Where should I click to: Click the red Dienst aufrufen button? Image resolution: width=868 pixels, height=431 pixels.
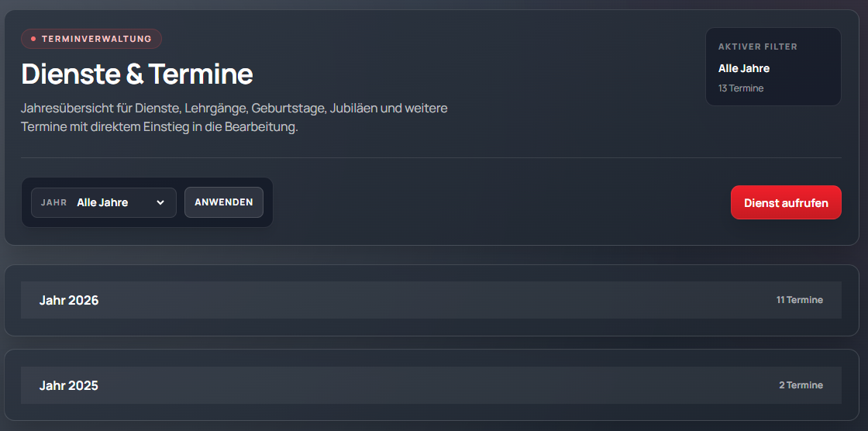point(786,203)
